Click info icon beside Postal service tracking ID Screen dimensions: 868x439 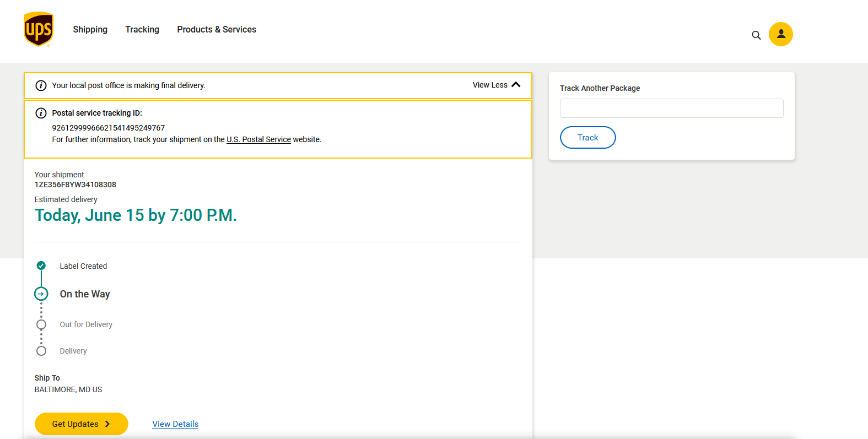[x=41, y=113]
